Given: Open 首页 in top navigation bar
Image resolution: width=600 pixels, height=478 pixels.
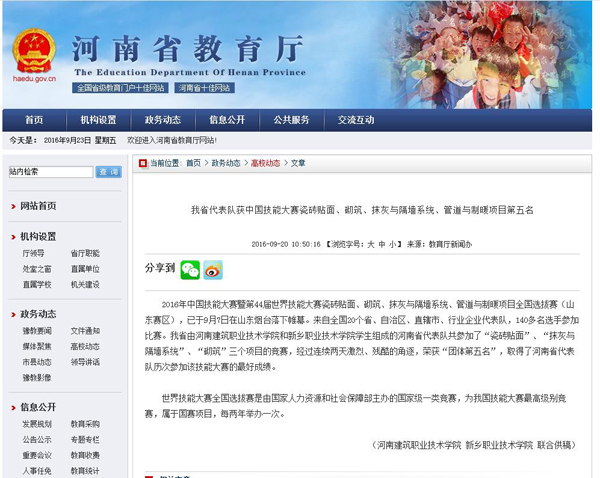Looking at the screenshot, I should [x=34, y=120].
